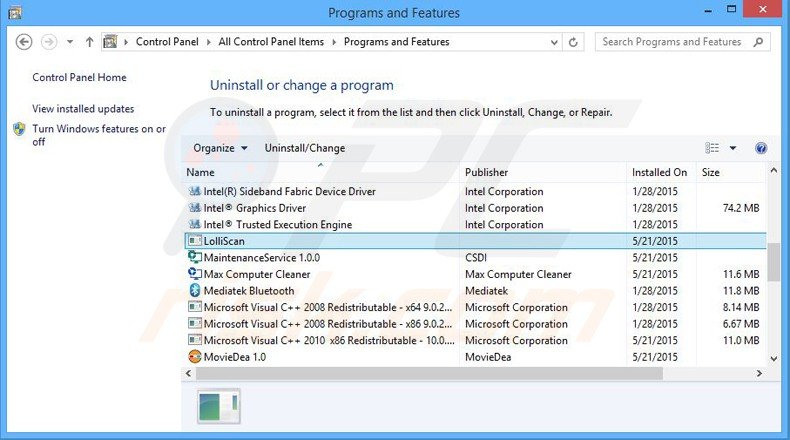Click the selected program thumbnail in details pane
The height and width of the screenshot is (440, 790).
219,407
